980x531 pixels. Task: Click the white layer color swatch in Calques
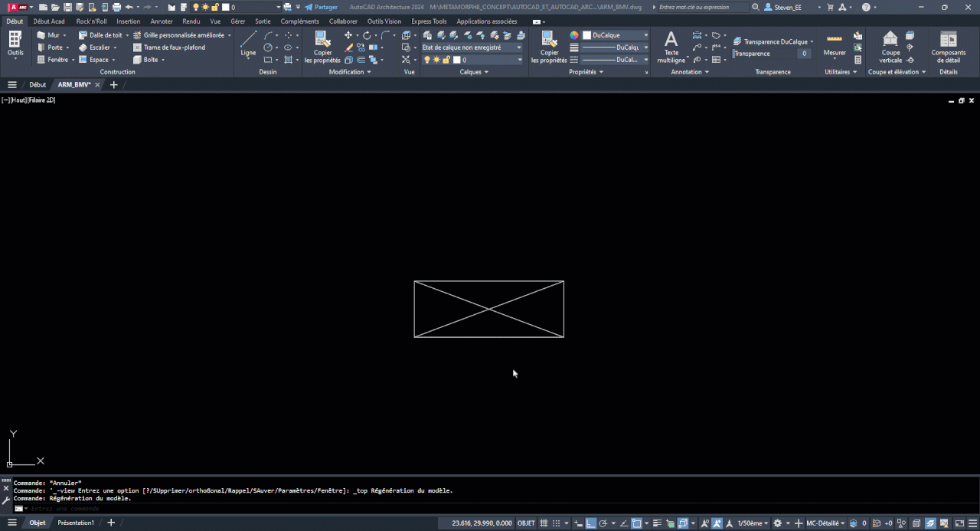tap(456, 60)
